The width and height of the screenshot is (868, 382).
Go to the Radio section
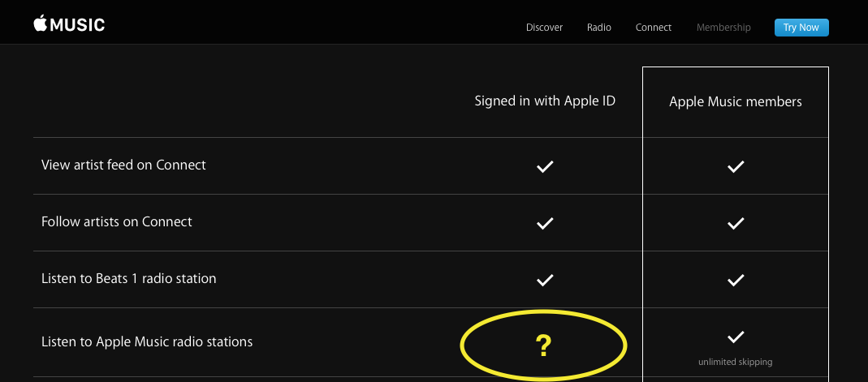[x=599, y=27]
